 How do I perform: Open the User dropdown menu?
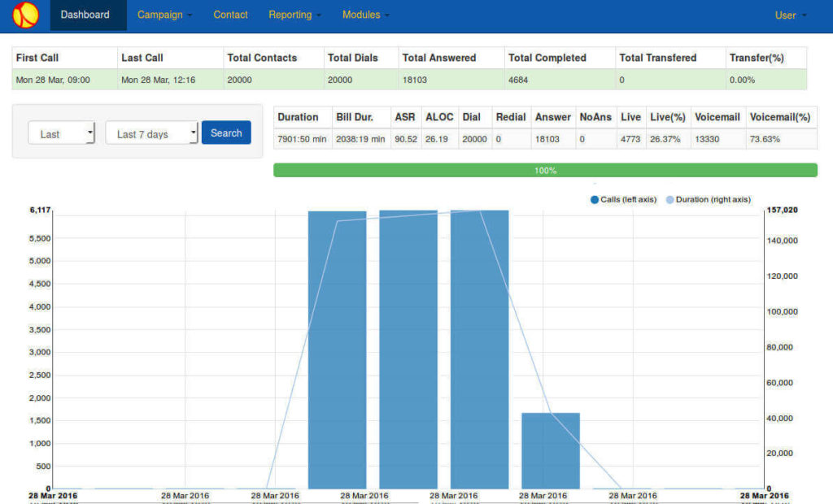click(788, 14)
